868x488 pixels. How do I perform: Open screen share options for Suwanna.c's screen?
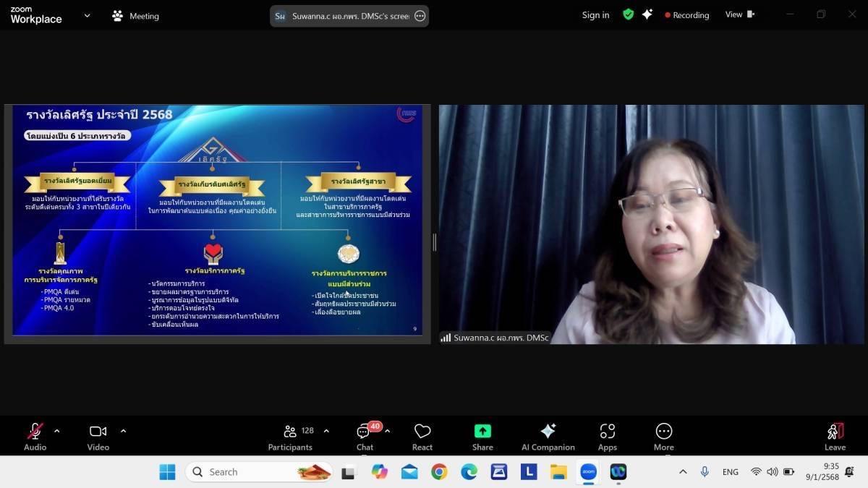point(420,16)
